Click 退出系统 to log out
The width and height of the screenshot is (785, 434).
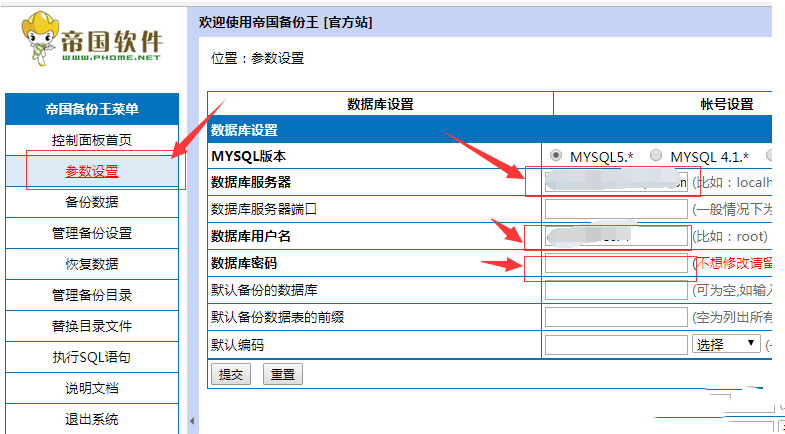click(x=92, y=419)
